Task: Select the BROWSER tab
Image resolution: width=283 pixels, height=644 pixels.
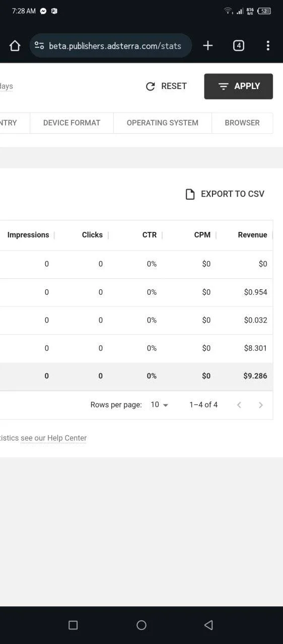Action: pos(242,123)
